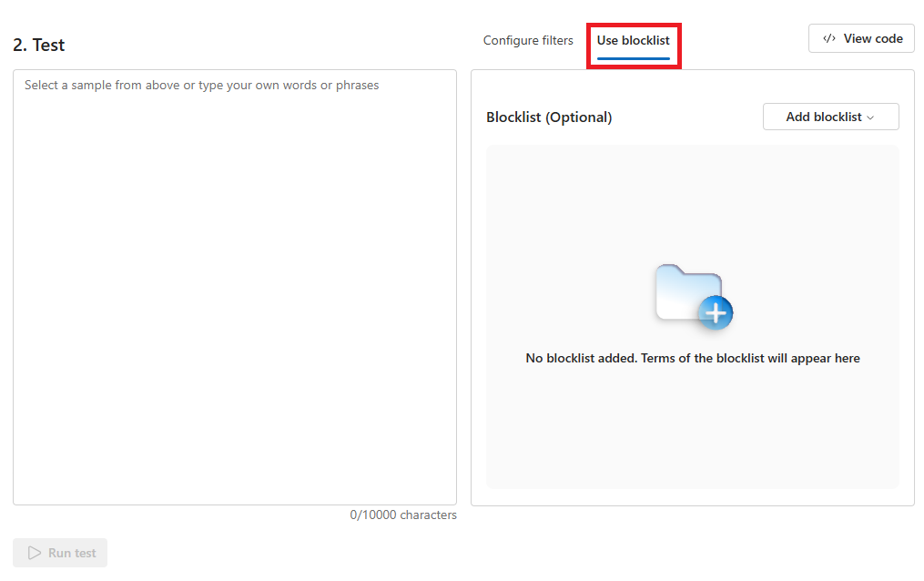Switch to the Configure filters tab
Viewport: 924px width, 581px height.
tap(528, 41)
